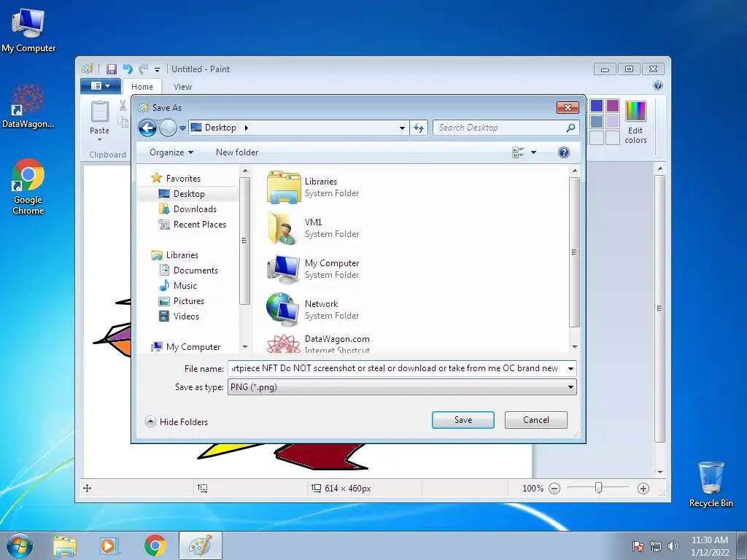Zoom in with Paint plus button
This screenshot has height=560, width=747.
click(x=643, y=489)
